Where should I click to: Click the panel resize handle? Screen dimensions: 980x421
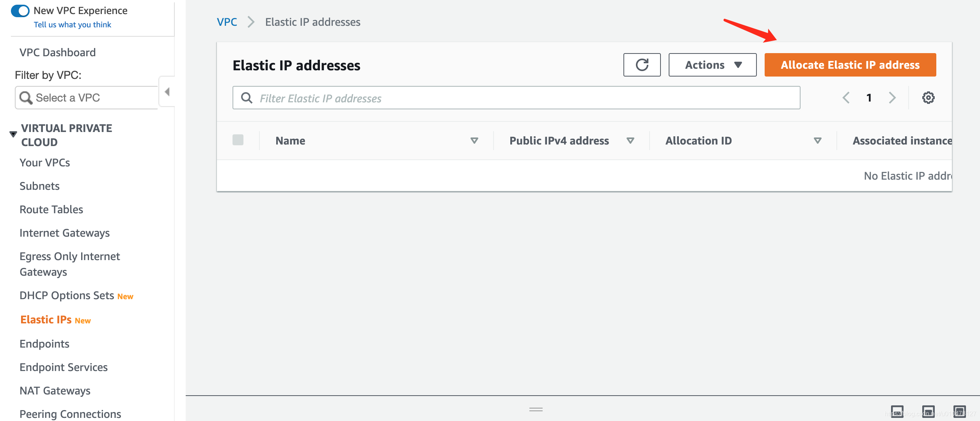point(536,409)
